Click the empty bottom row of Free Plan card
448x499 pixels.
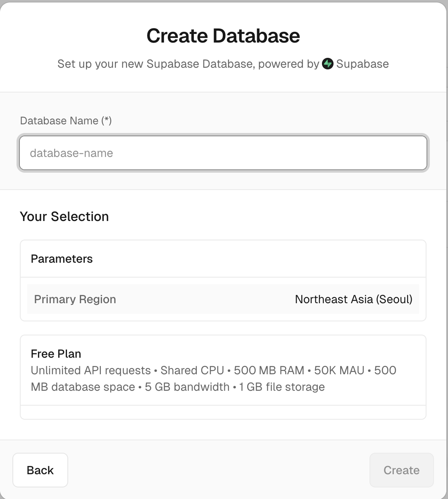(x=223, y=412)
